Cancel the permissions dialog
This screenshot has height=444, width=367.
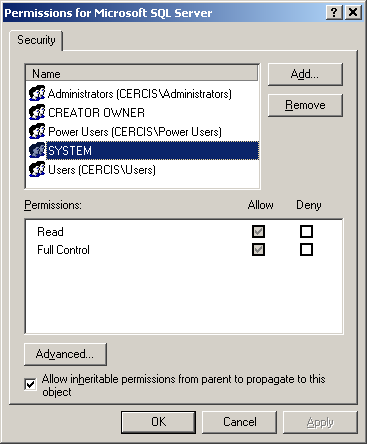239,422
